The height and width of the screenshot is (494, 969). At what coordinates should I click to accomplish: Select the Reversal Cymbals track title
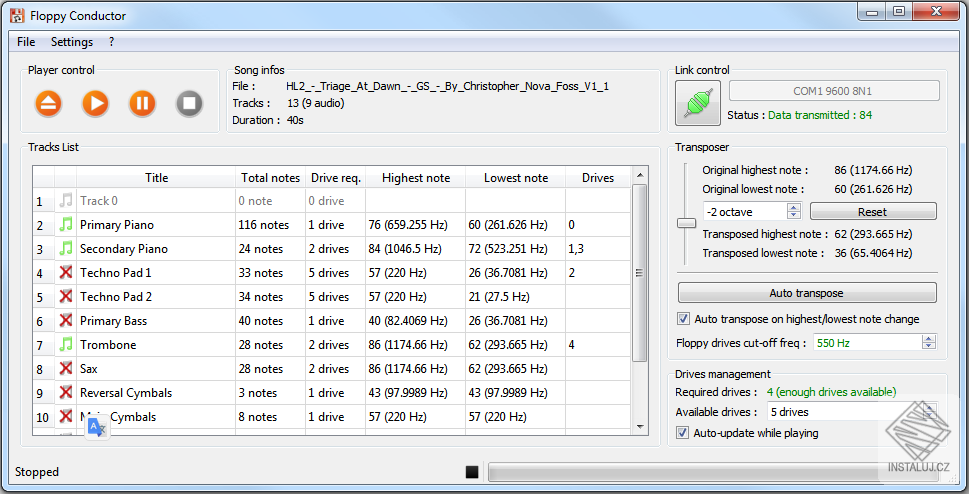(x=126, y=393)
